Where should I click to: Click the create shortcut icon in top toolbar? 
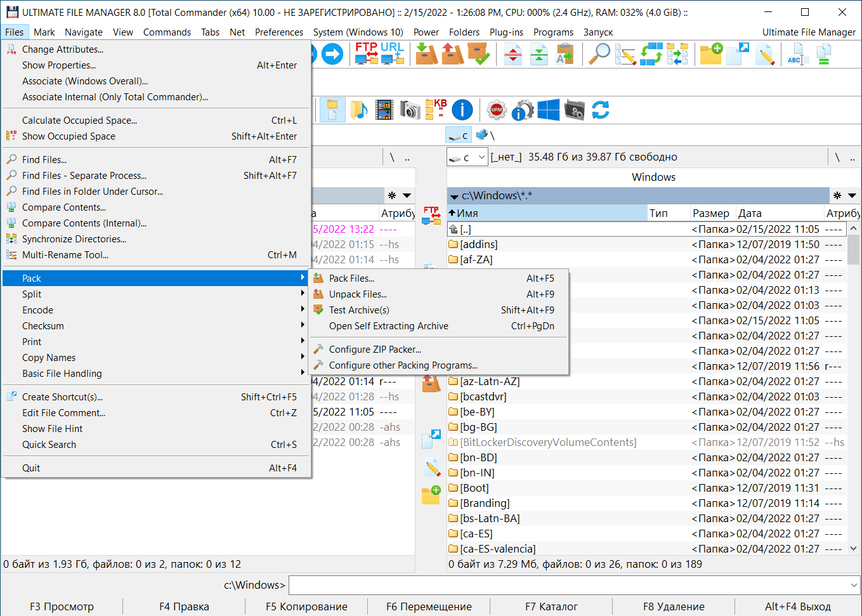(737, 55)
